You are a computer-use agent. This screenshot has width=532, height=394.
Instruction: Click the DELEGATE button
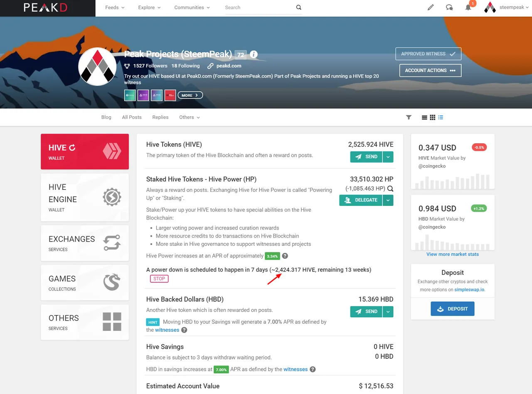pos(361,200)
